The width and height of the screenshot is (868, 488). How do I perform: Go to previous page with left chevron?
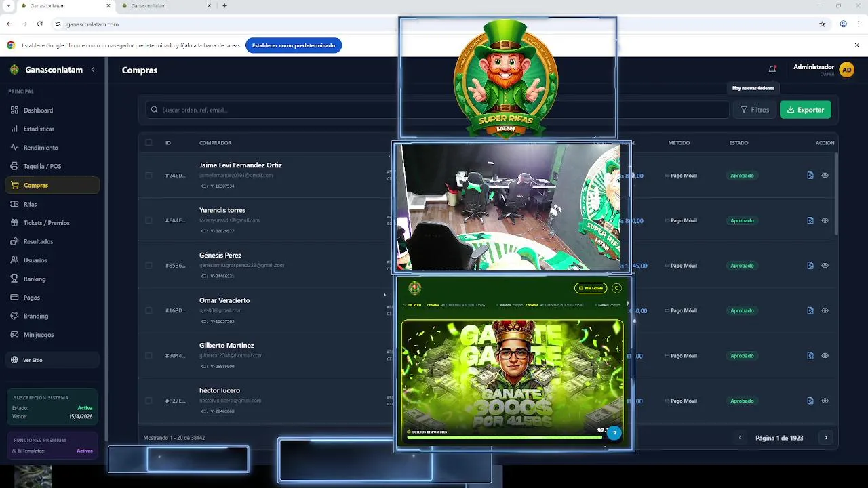(x=740, y=438)
